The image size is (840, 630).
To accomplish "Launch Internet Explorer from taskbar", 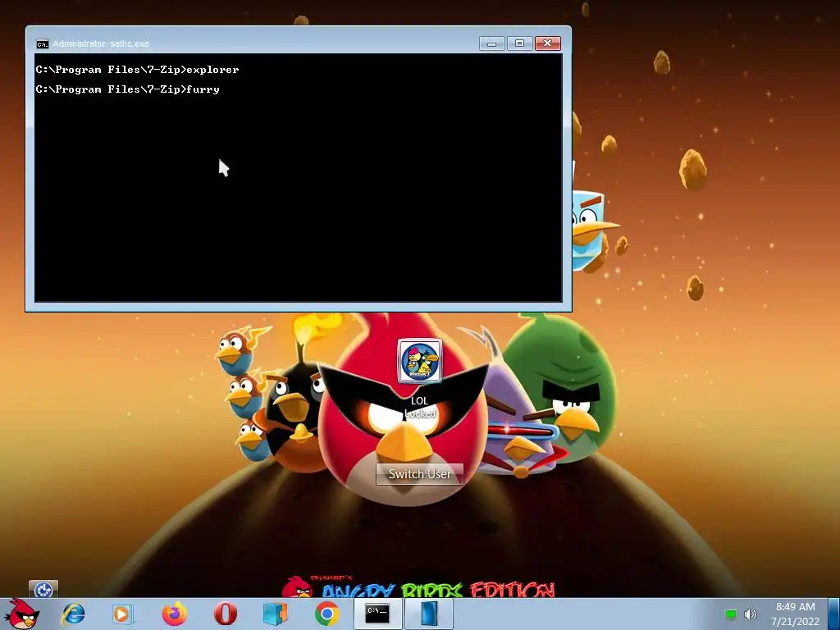I will tap(72, 614).
